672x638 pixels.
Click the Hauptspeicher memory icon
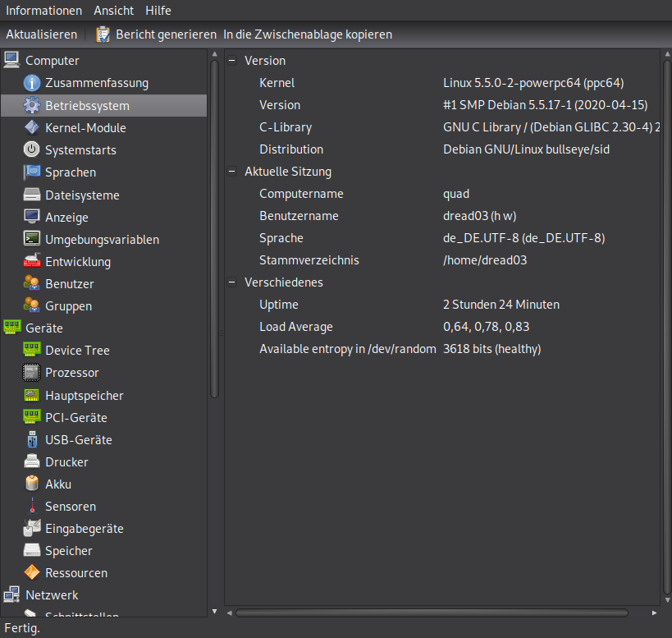coord(32,395)
